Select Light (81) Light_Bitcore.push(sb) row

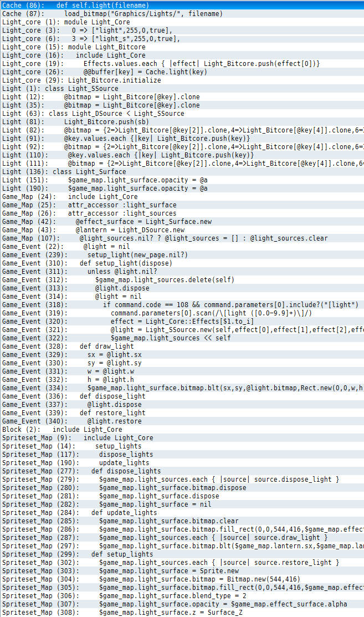coord(182,122)
